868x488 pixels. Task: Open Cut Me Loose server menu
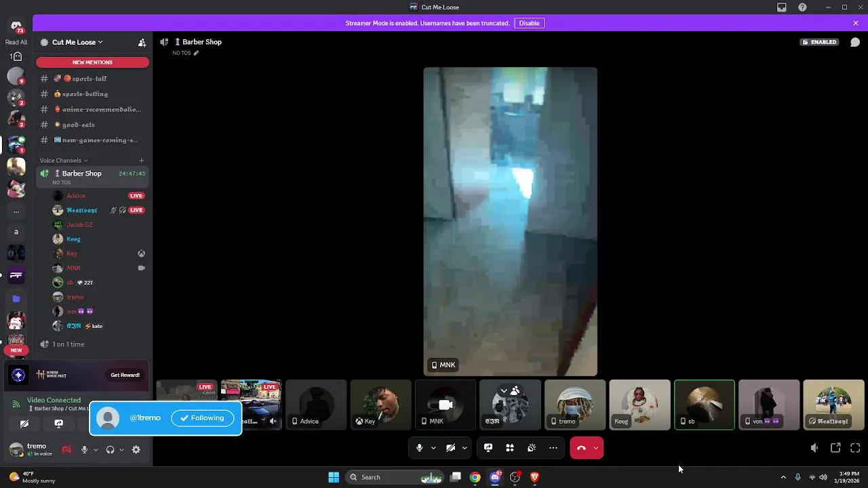[x=77, y=42]
